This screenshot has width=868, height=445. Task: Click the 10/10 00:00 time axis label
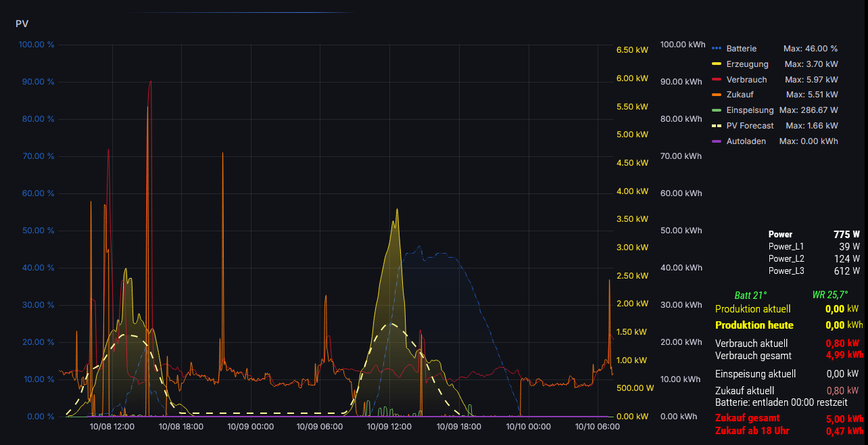528,427
